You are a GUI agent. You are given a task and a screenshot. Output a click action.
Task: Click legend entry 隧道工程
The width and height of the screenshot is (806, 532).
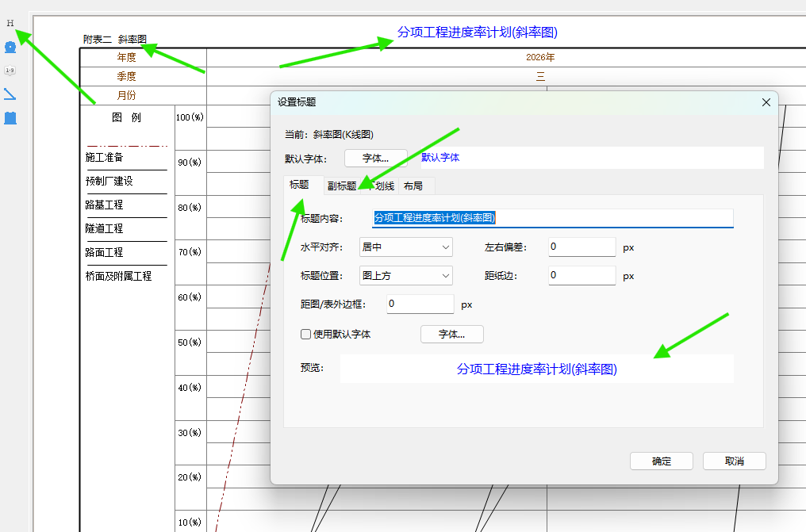pos(105,228)
